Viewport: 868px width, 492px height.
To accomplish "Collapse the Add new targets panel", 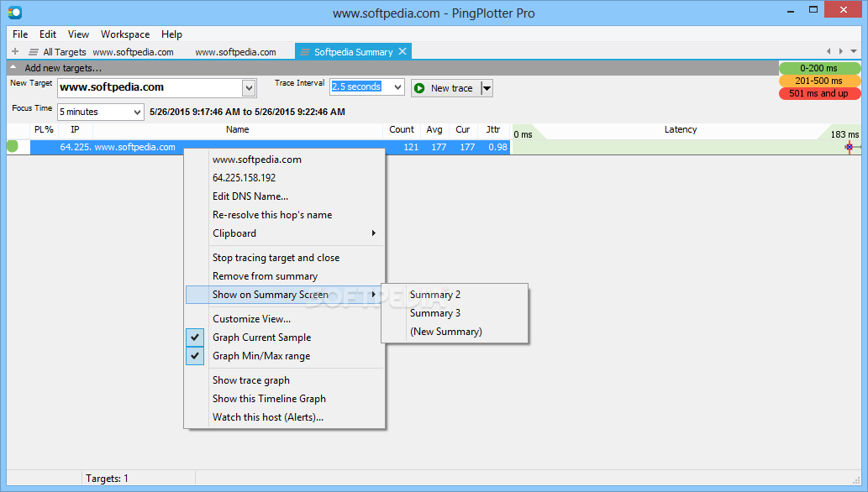I will [x=13, y=67].
